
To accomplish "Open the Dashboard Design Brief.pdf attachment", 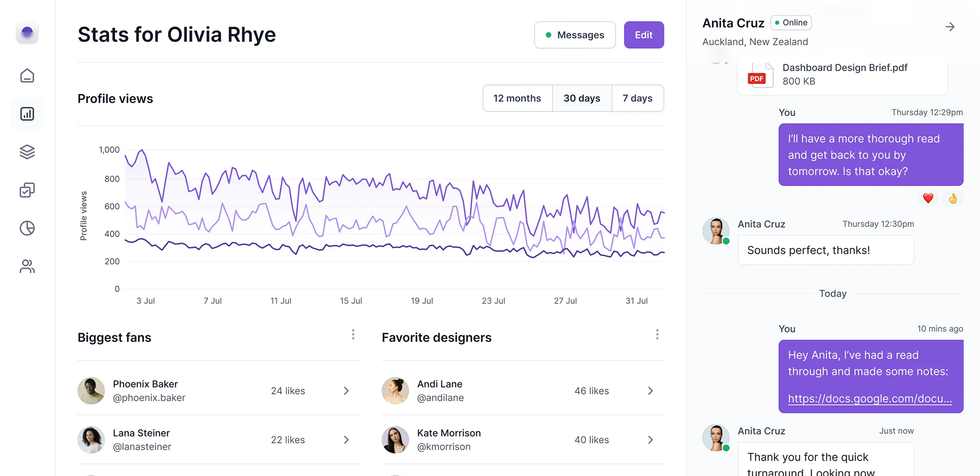I will [x=844, y=75].
